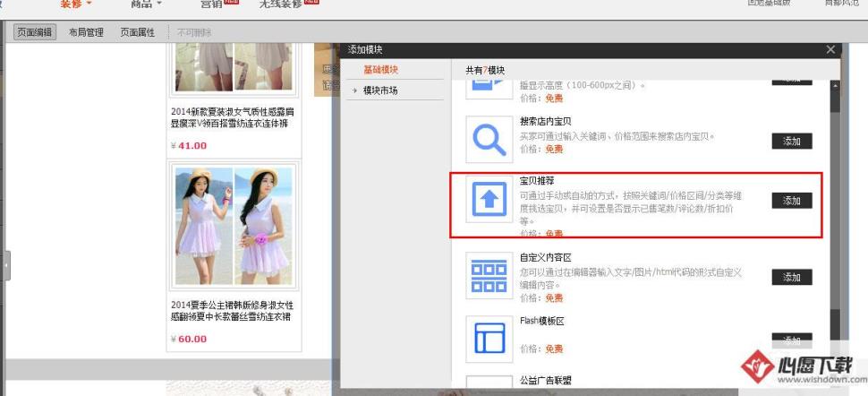Open the 页面属性 tab

137,32
